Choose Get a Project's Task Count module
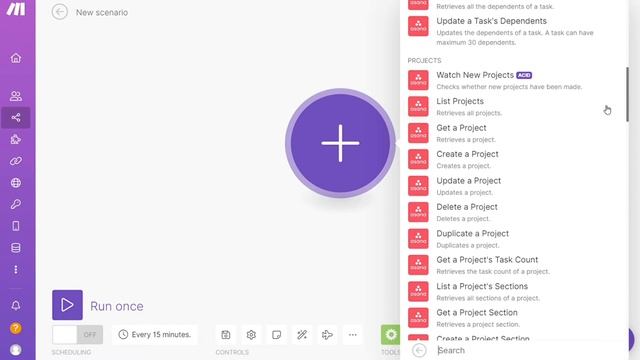The width and height of the screenshot is (640, 360). click(513, 265)
